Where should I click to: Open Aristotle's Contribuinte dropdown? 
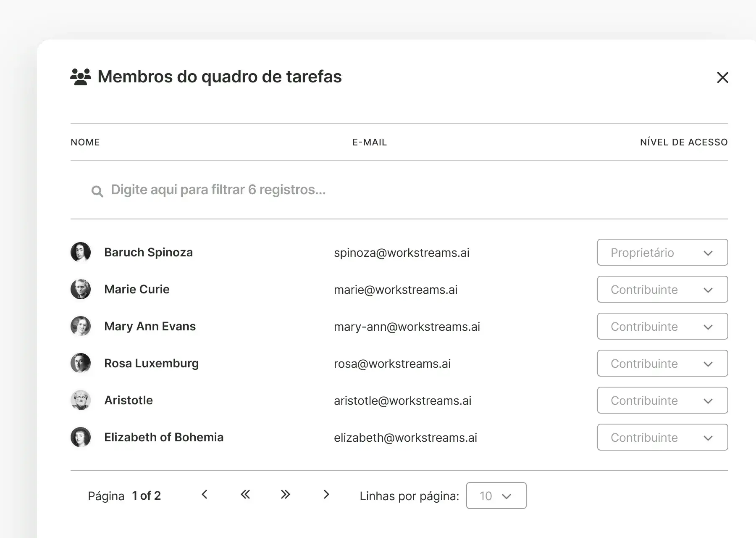pyautogui.click(x=662, y=400)
